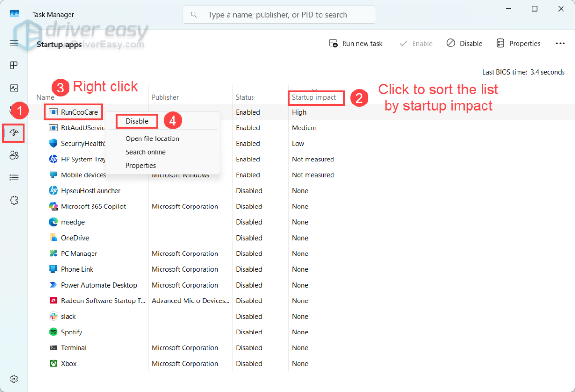Open the Startup apps sidebar icon

tap(14, 133)
